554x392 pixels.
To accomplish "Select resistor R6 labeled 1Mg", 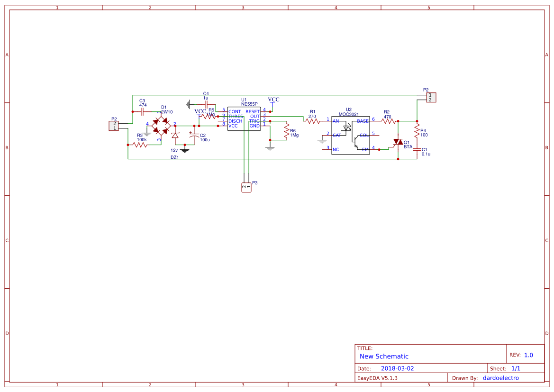I will tap(287, 132).
